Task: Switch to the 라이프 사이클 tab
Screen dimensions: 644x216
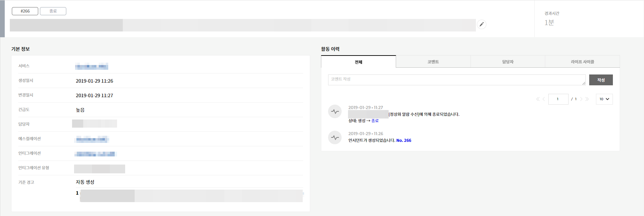Action: [582, 62]
